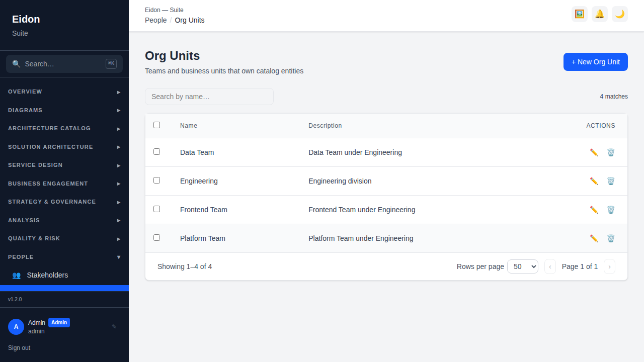The image size is (644, 362).
Task: Delete the Data Team org unit
Action: (x=611, y=152)
